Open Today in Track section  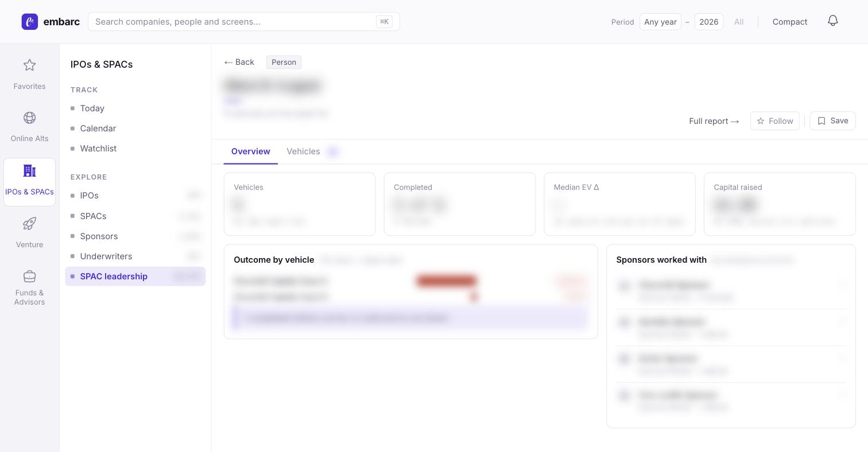[135, 108]
